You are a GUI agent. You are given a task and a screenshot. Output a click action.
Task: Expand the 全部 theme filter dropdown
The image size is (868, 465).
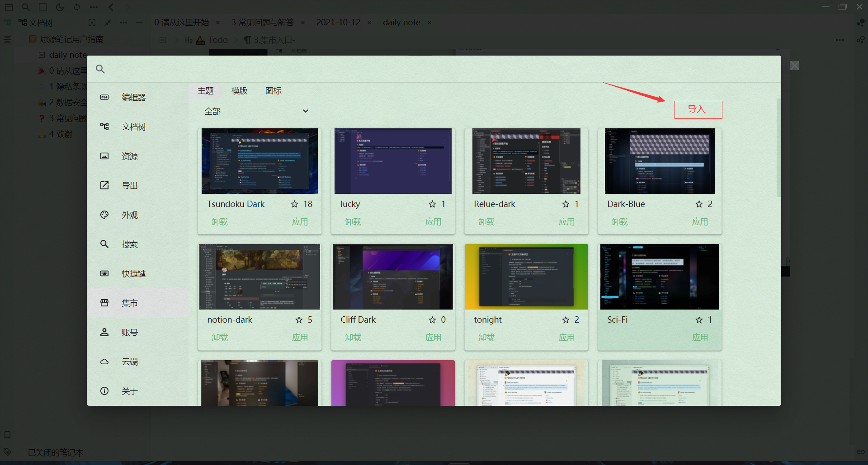click(x=256, y=111)
